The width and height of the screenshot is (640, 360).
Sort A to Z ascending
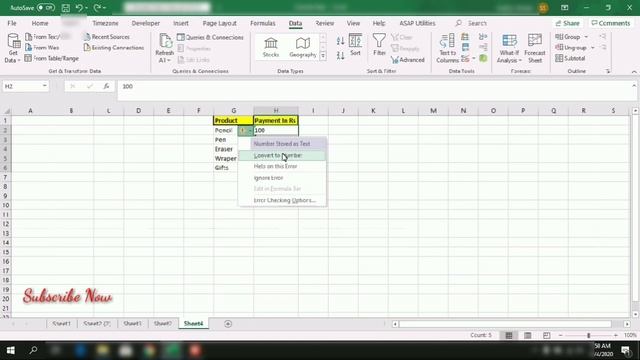[340, 41]
